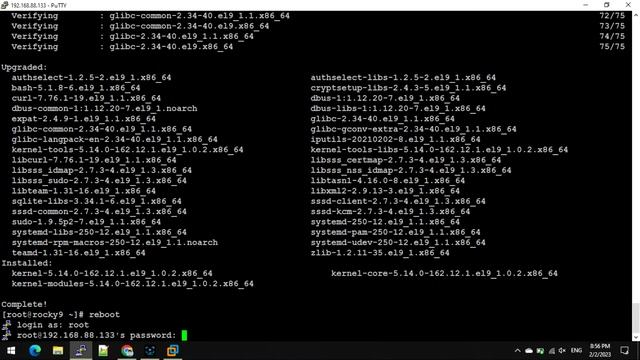Screen dimensions: 640x360
Task: Click the libxml2-2.9.13-3 package line
Action: click(x=385, y=191)
